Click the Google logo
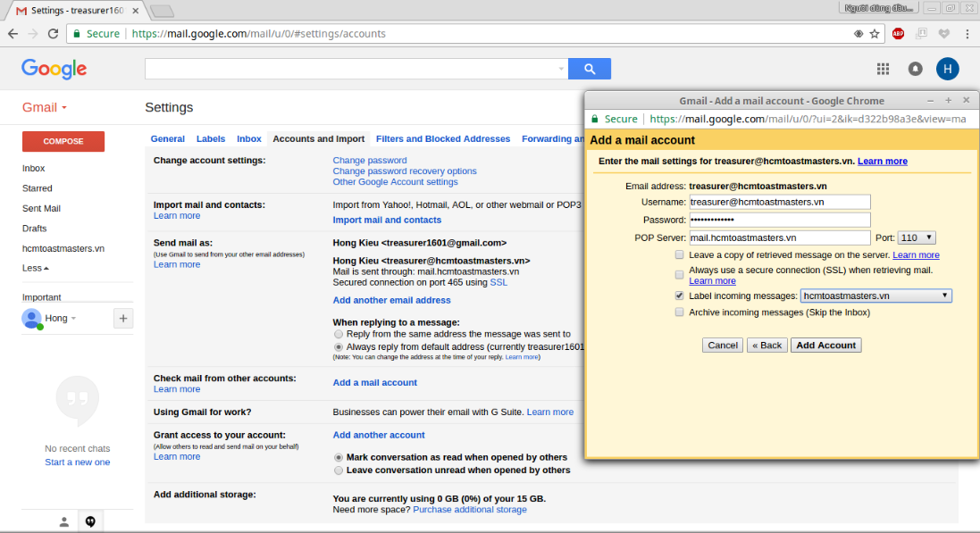The height and width of the screenshot is (533, 980). point(54,69)
